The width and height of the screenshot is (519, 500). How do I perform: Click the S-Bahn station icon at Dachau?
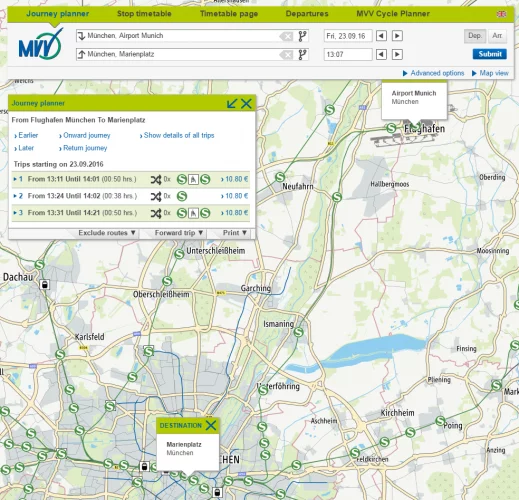coord(40,265)
